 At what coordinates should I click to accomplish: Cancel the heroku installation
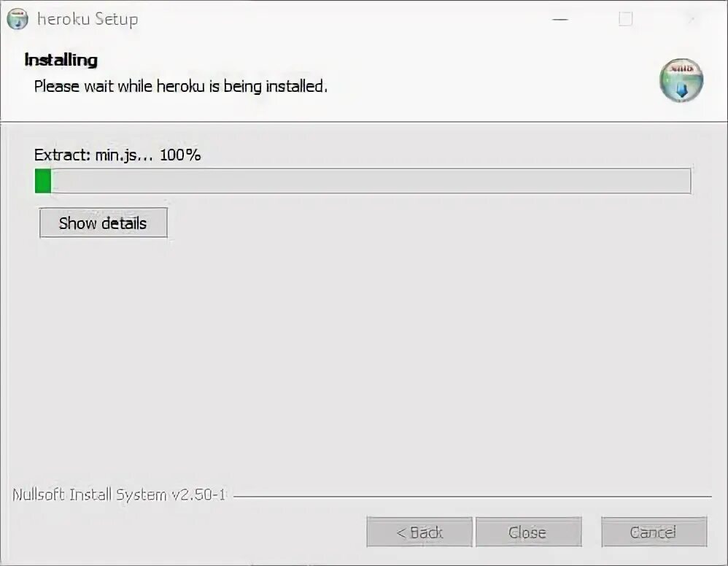[654, 532]
